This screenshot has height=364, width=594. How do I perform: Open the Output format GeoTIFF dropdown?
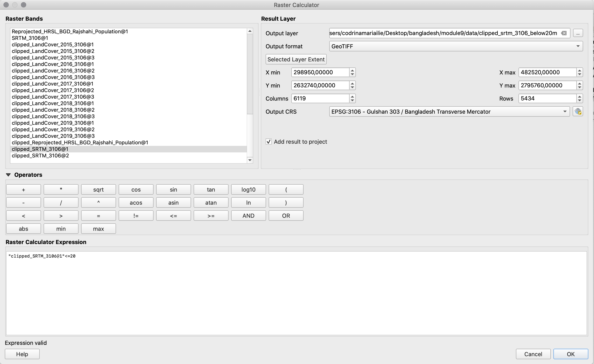tap(456, 46)
